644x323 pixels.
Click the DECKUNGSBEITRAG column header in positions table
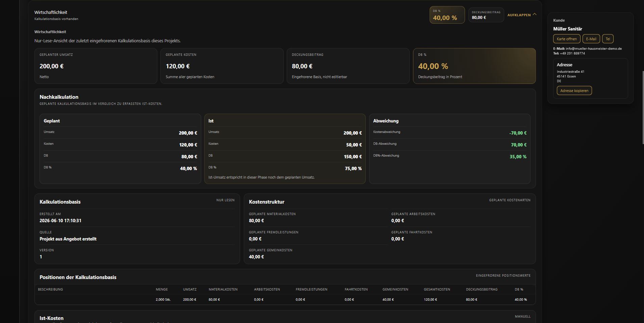[x=482, y=290]
